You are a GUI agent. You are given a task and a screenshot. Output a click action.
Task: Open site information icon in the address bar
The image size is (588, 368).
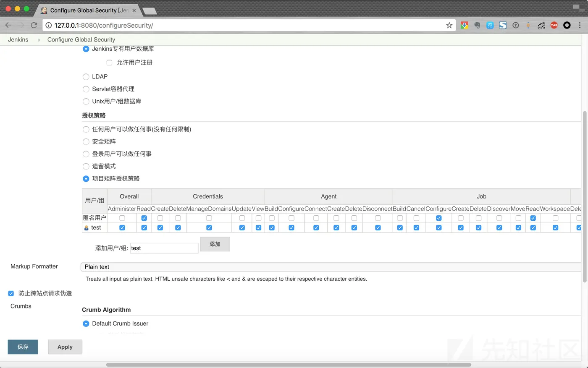49,25
